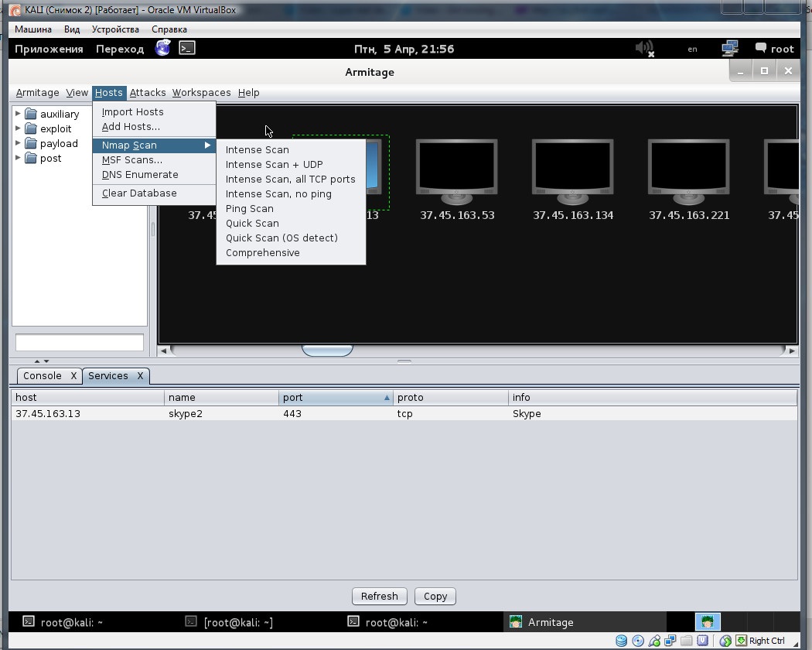The image size is (812, 650).
Task: Click Armitage taskbar avatar icon
Action: point(516,621)
